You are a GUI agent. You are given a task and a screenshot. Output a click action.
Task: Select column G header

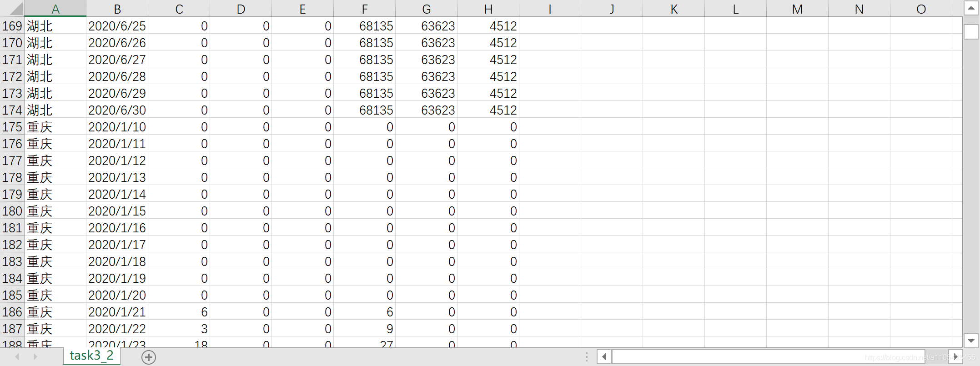[x=427, y=9]
